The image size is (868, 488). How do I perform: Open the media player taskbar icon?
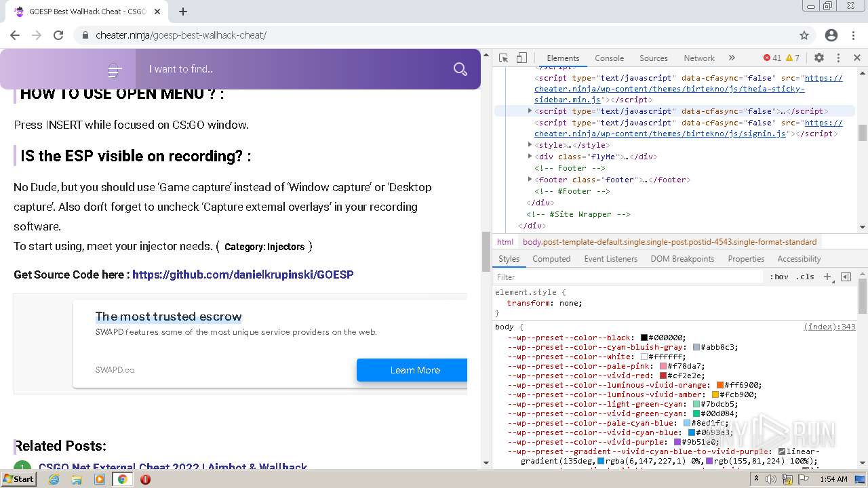pyautogui.click(x=100, y=479)
